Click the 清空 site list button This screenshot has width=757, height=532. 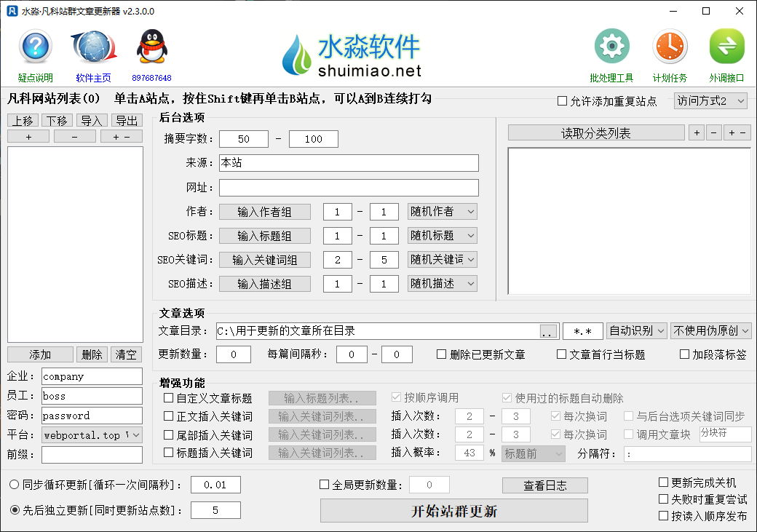[x=127, y=354]
